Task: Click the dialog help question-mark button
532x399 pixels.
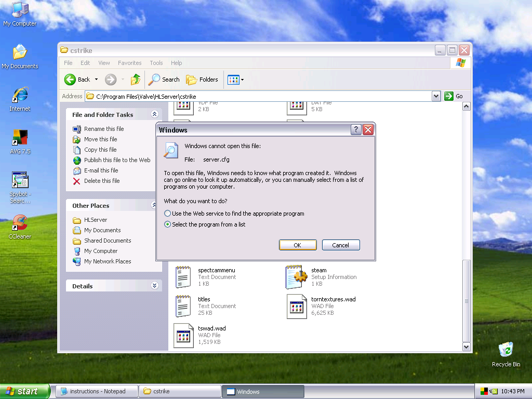Action: (x=355, y=129)
